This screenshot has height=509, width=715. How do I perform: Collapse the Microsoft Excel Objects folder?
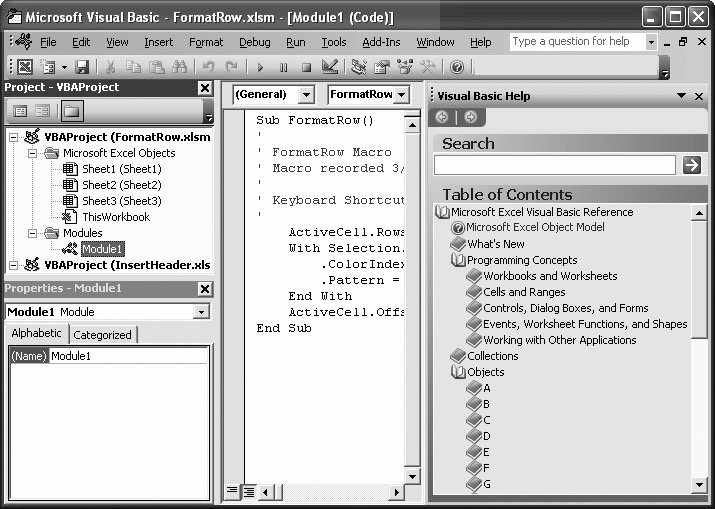point(33,153)
